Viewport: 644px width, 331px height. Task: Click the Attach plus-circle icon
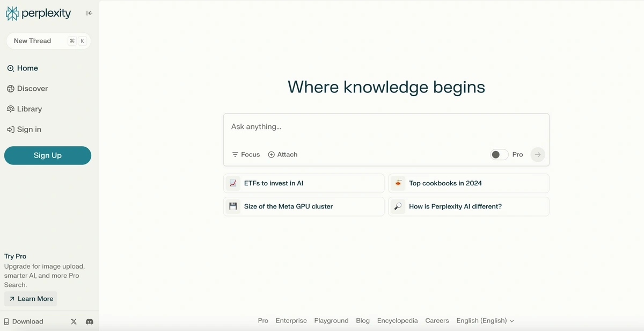[x=272, y=155]
